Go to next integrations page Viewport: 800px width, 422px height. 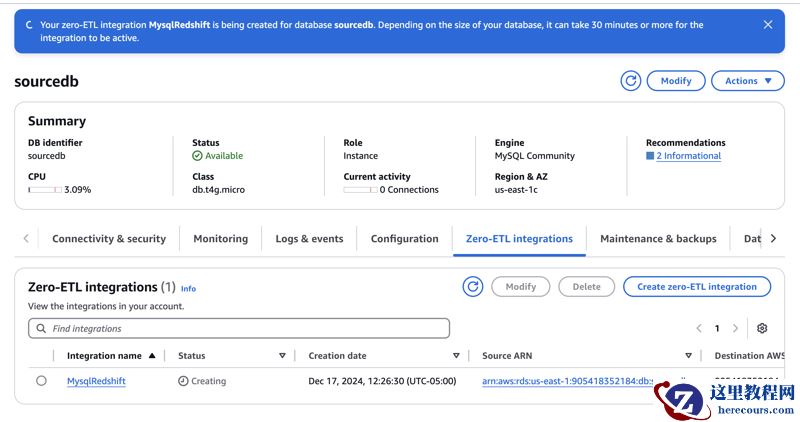point(735,328)
